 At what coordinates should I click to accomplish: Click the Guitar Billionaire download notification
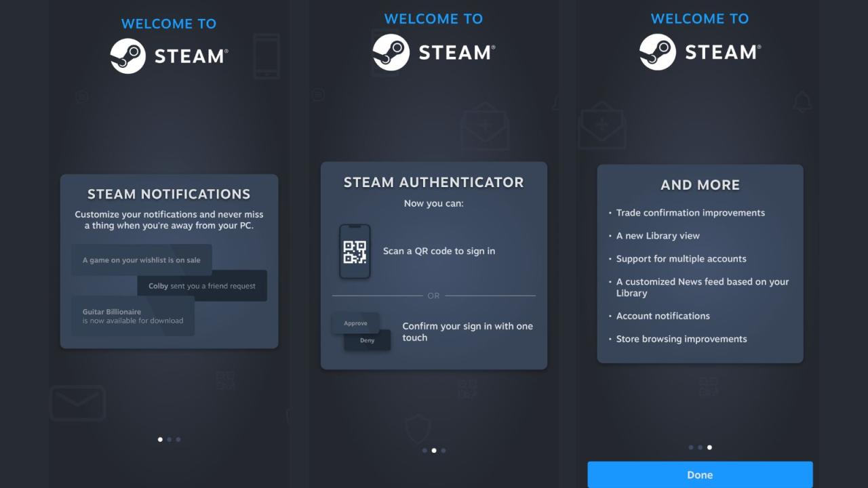(132, 316)
